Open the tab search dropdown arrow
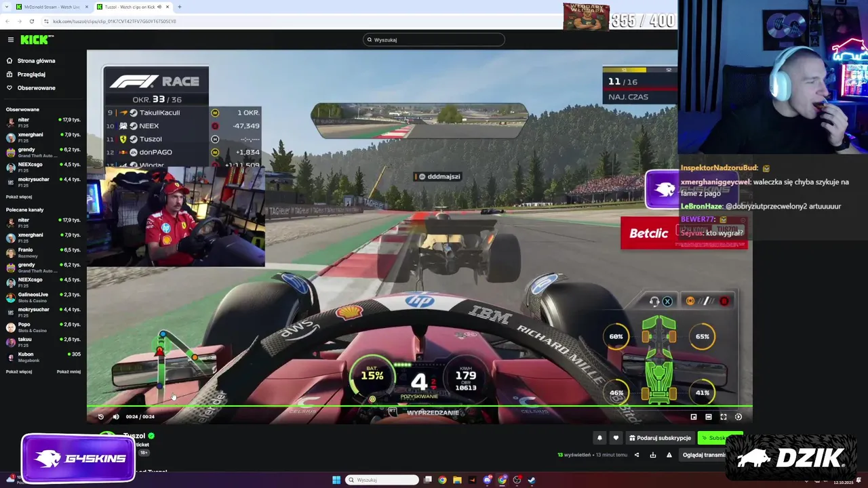This screenshot has width=868, height=488. [x=5, y=7]
